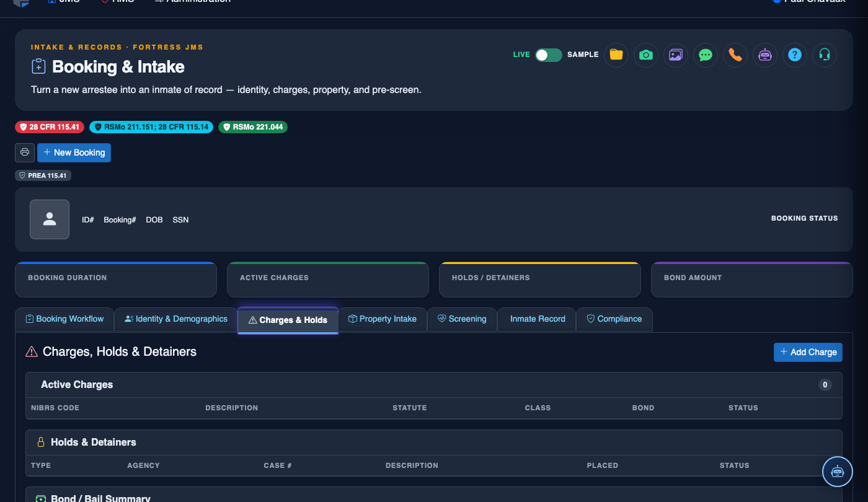Viewport: 868px width, 502px height.
Task: Click the Bond Amount summary card
Action: 752,280
